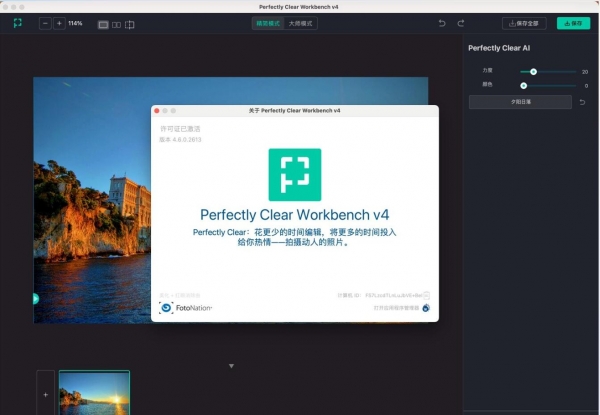Image resolution: width=600 pixels, height=415 pixels.
Task: Adjust the 颜色 color slider handle
Action: click(523, 86)
